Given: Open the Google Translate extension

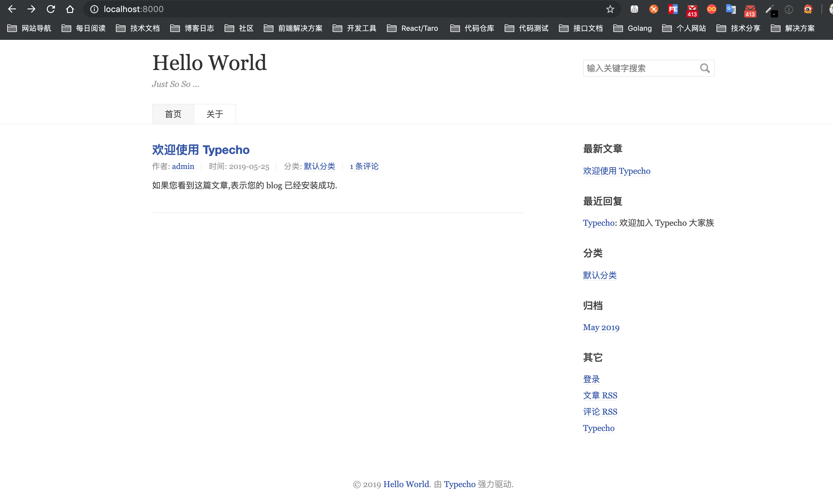Looking at the screenshot, I should 731,9.
